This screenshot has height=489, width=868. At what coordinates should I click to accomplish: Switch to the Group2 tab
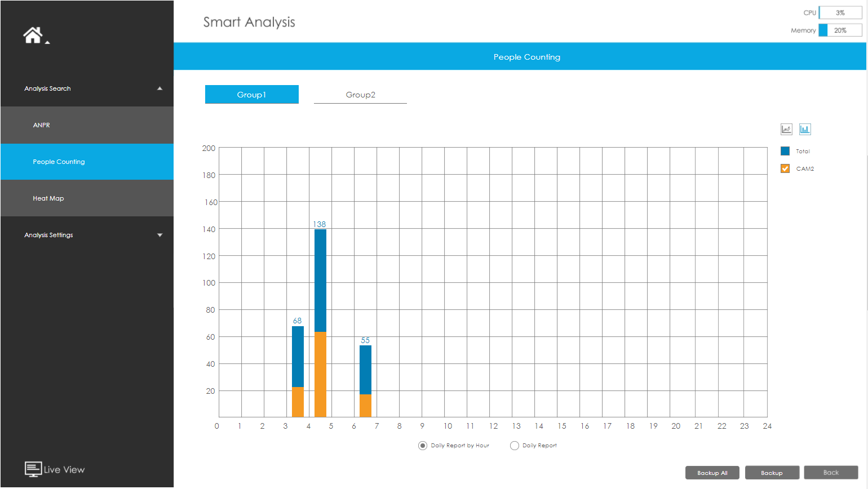click(x=360, y=95)
